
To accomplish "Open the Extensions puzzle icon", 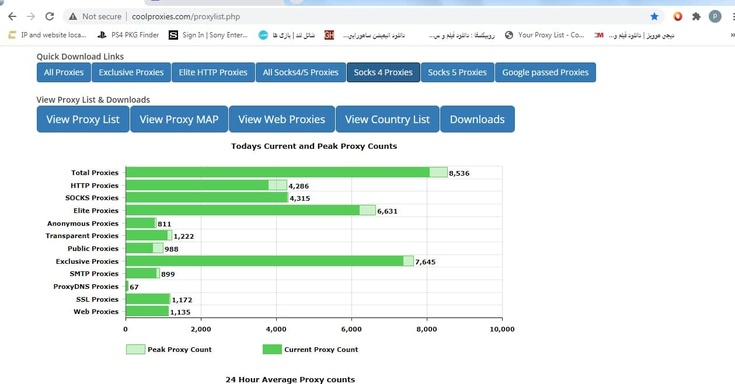I will click(x=696, y=16).
